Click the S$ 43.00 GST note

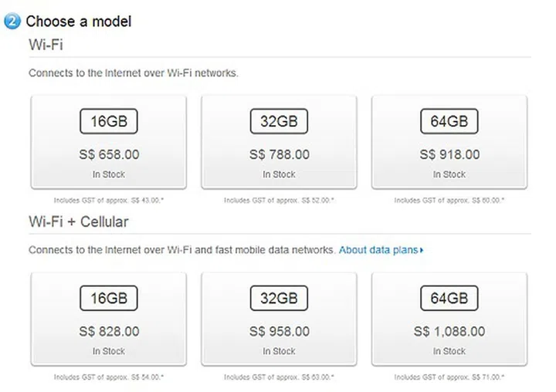point(109,200)
